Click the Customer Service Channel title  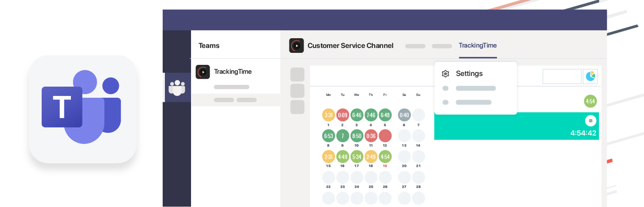pos(350,45)
